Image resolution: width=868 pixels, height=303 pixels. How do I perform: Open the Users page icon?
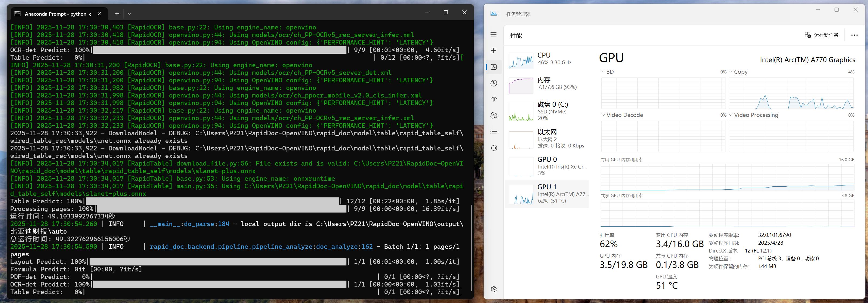point(494,115)
